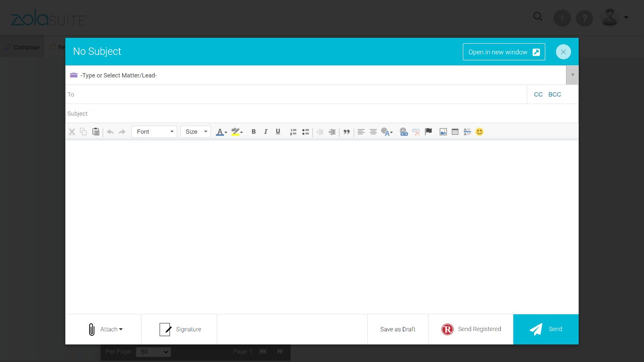Insert a table with the table icon
This screenshot has width=644, height=362.
point(455,132)
